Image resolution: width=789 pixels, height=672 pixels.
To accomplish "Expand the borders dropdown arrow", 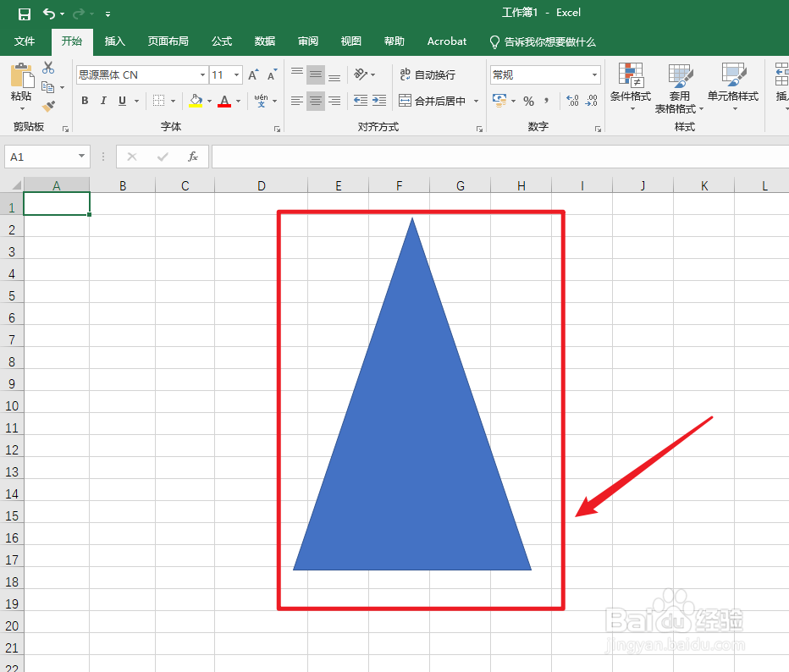I will coord(173,101).
